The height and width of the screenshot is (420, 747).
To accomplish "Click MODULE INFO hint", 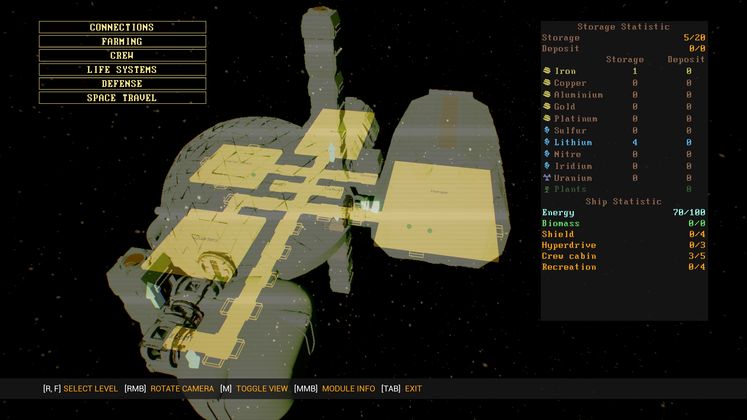I will click(x=348, y=389).
